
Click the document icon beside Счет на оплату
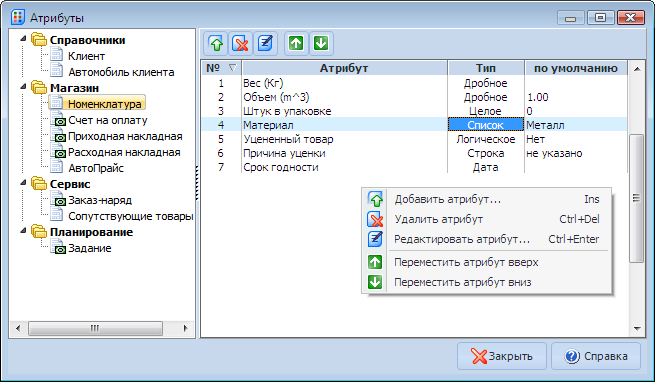(58, 120)
